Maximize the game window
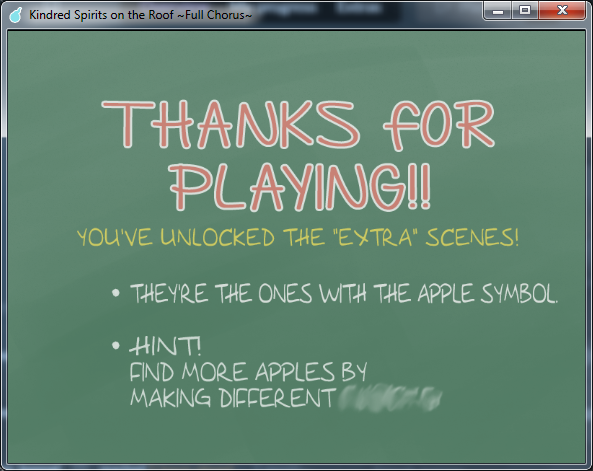The height and width of the screenshot is (471, 593). [525, 11]
